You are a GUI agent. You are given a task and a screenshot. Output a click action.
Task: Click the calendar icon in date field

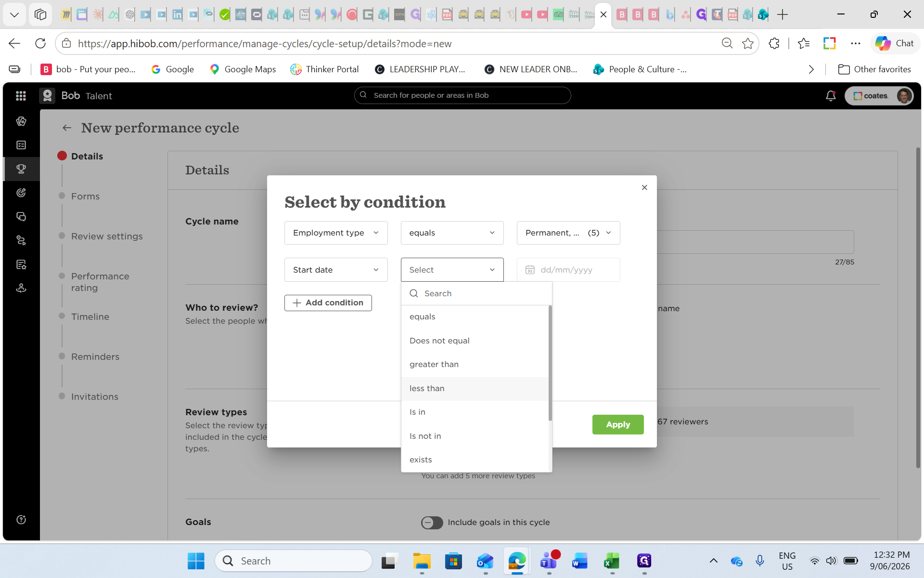click(x=530, y=270)
